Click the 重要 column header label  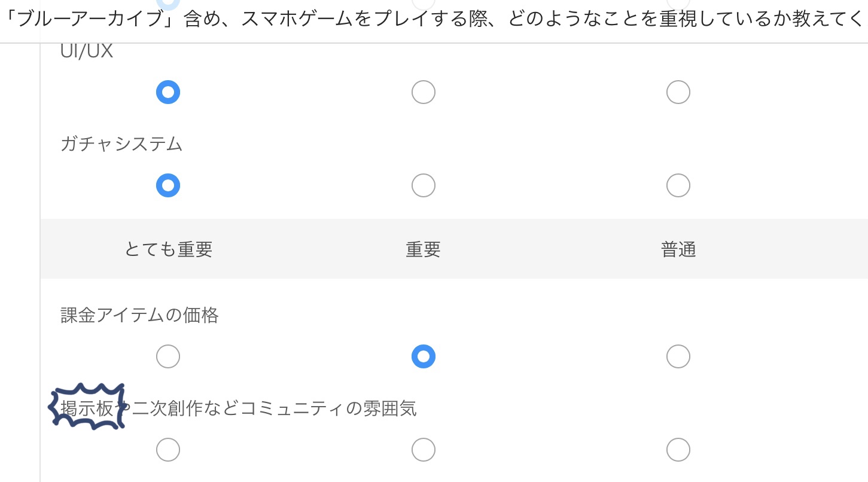[x=424, y=249]
